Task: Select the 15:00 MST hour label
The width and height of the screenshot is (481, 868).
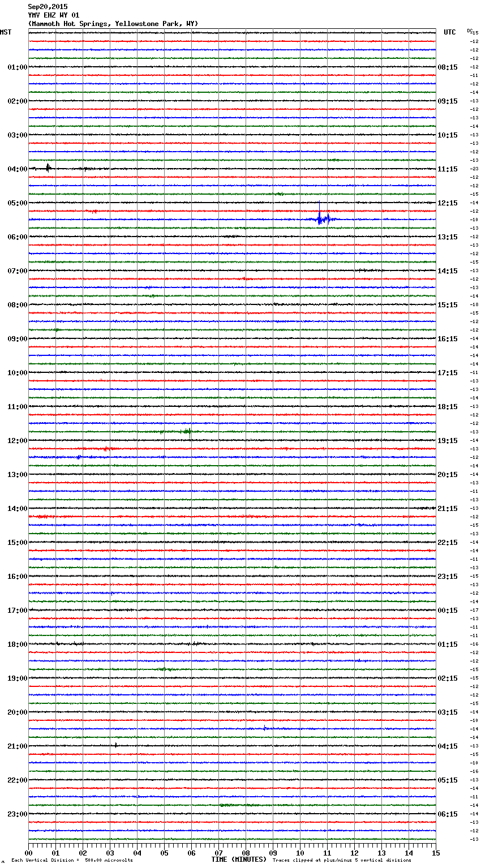Action: [18, 543]
